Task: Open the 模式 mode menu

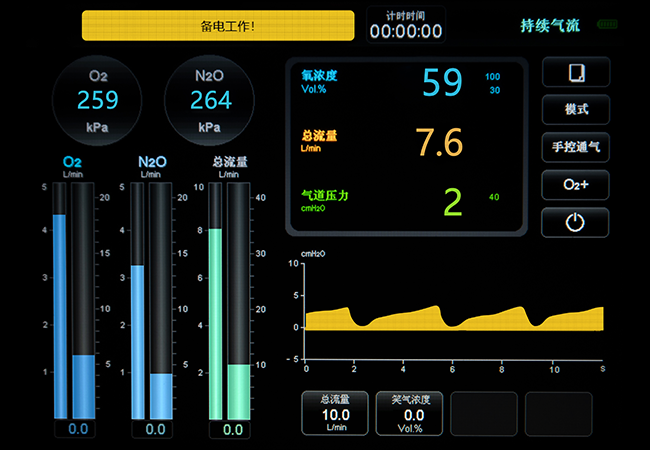Action: pos(575,110)
